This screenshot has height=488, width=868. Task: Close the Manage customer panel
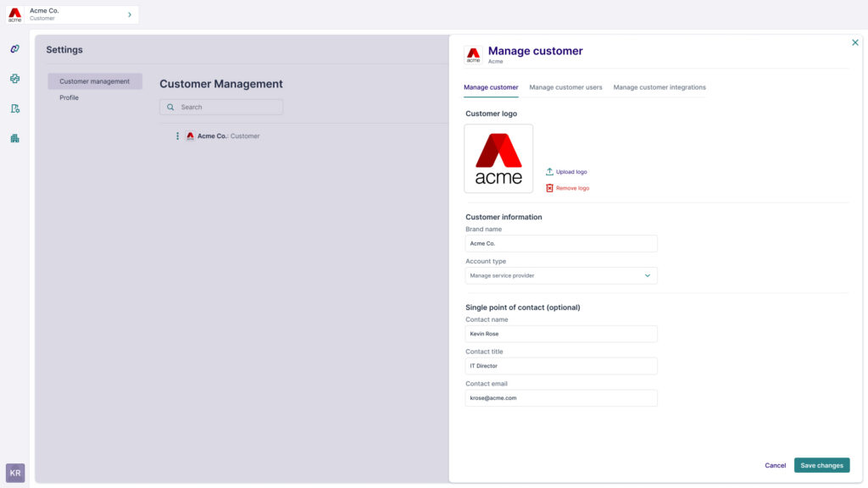tap(854, 42)
